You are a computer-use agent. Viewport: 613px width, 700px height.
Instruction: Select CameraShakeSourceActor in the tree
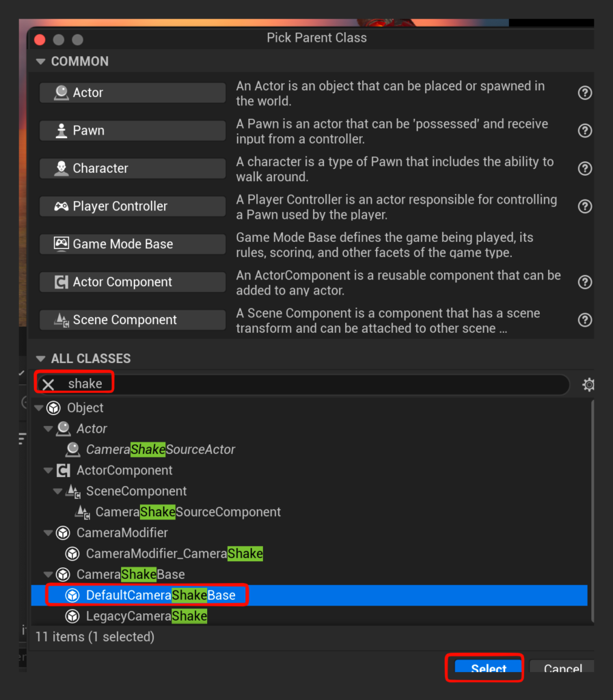pyautogui.click(x=160, y=449)
